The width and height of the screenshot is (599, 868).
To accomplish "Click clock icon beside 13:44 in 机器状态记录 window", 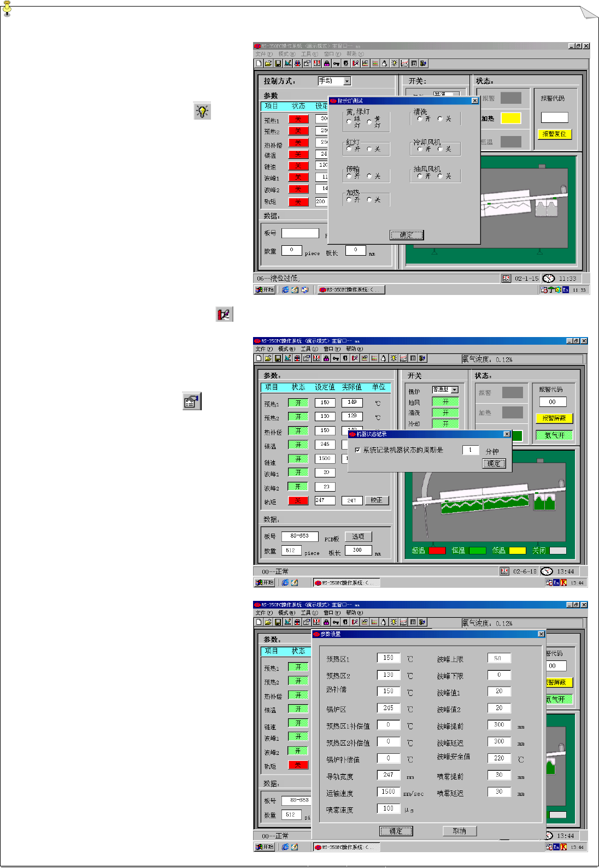I will click(547, 571).
